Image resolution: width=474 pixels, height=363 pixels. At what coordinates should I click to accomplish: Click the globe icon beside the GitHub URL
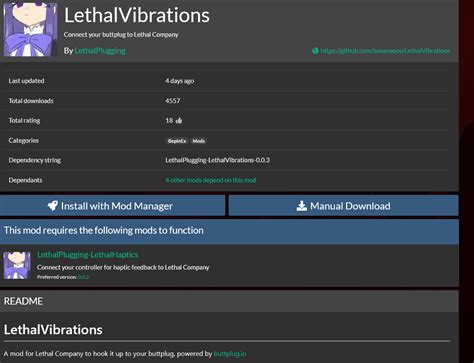pos(315,51)
